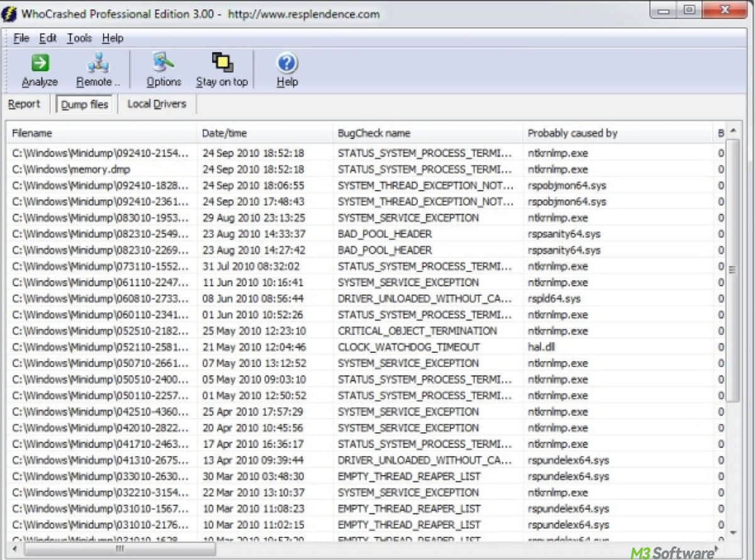Click date 24 Sep 2010 17:48:43

click(x=253, y=201)
